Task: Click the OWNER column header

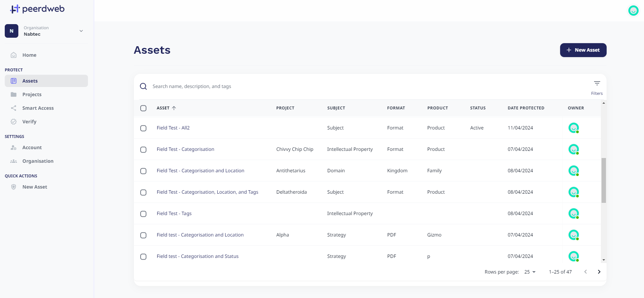Action: 576,108
